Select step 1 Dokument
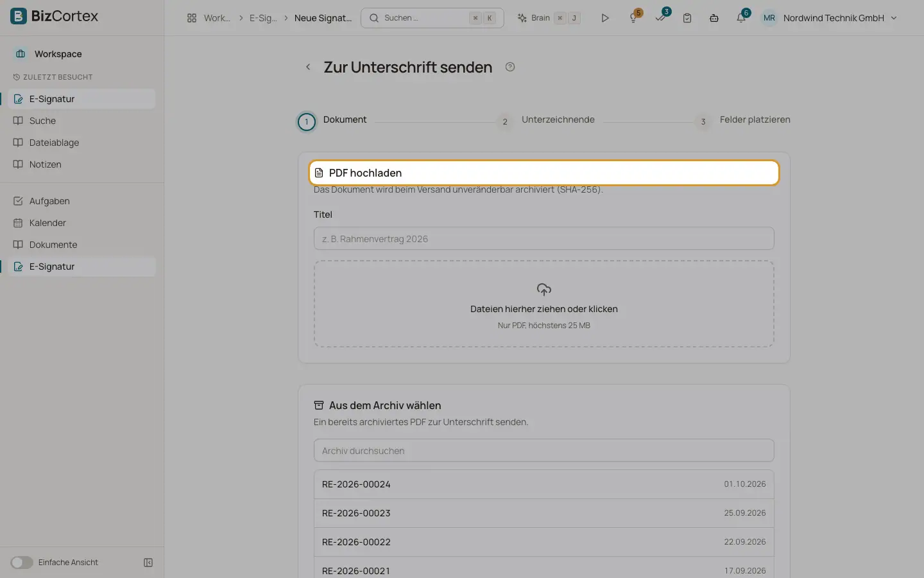Screen dimensions: 924x578 (x=332, y=121)
